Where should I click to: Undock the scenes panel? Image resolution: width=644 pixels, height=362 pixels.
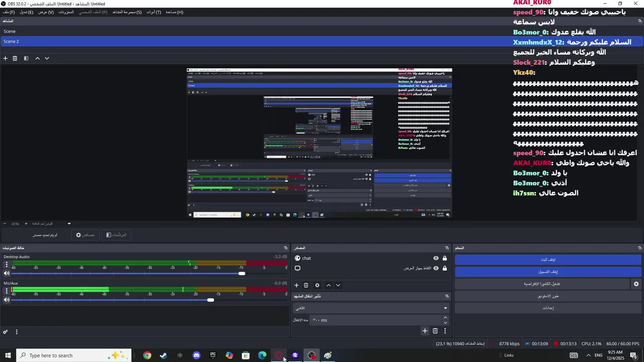[640, 21]
